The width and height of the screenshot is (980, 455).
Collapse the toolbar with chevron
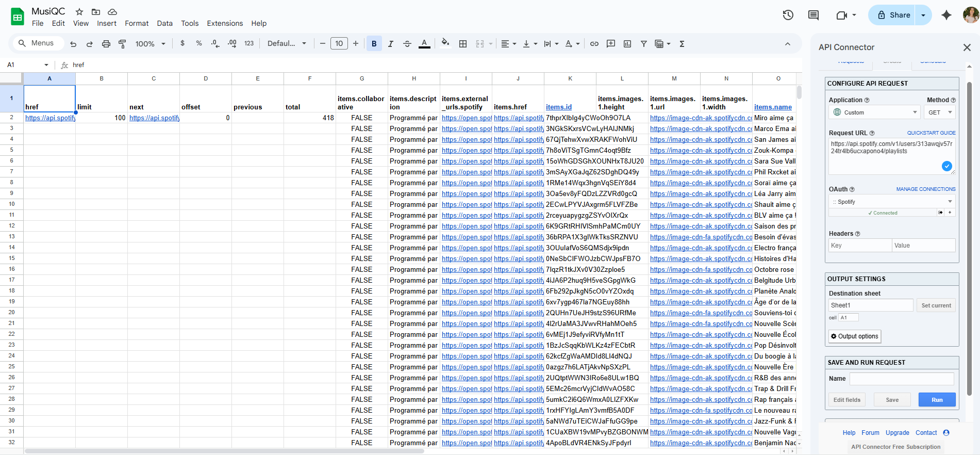[788, 44]
